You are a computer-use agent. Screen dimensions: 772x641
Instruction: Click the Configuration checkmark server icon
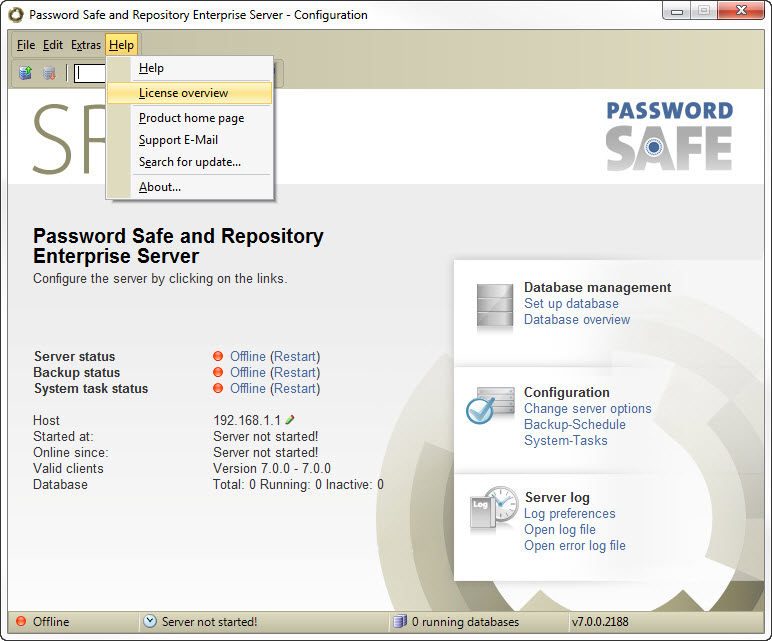click(490, 405)
